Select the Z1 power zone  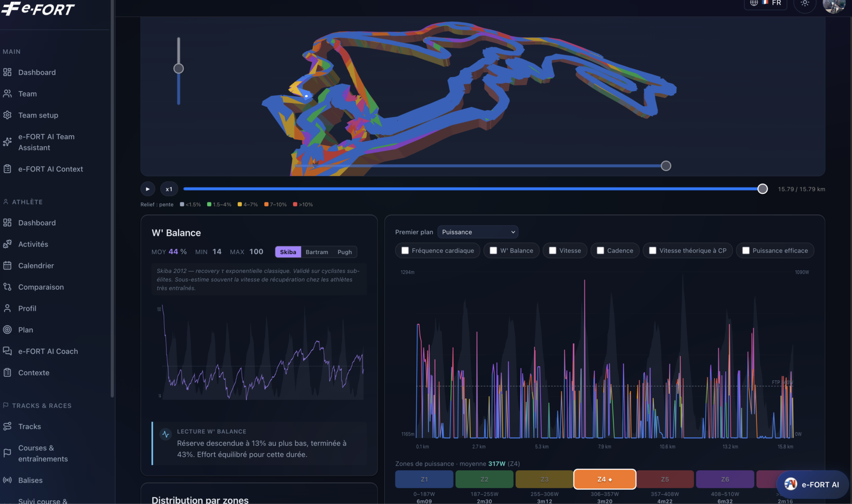click(x=424, y=479)
